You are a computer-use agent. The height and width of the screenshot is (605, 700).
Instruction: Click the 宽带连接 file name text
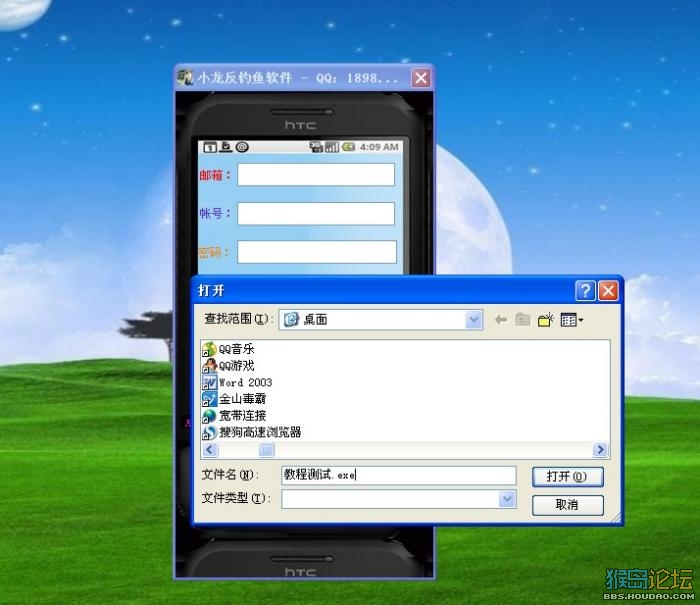tap(242, 416)
